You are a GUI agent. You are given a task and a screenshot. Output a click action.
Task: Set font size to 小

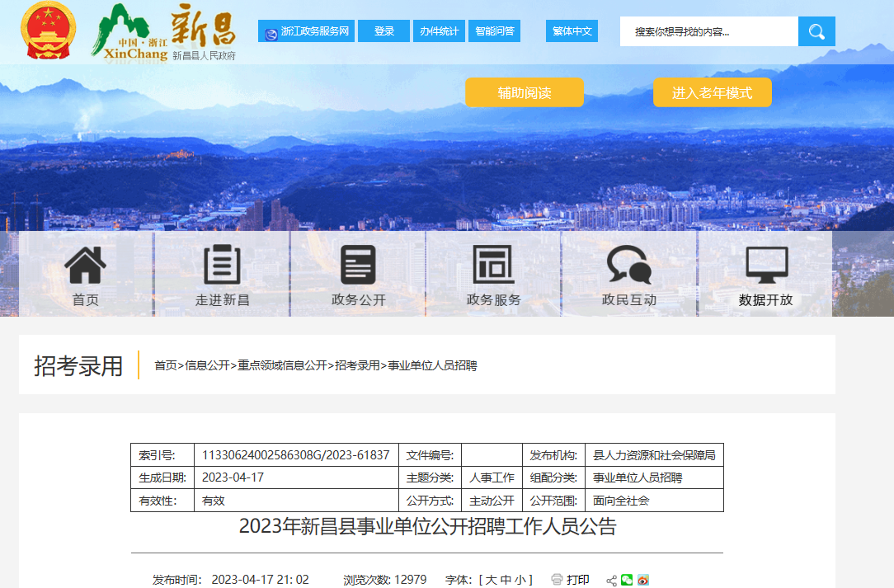[520, 580]
